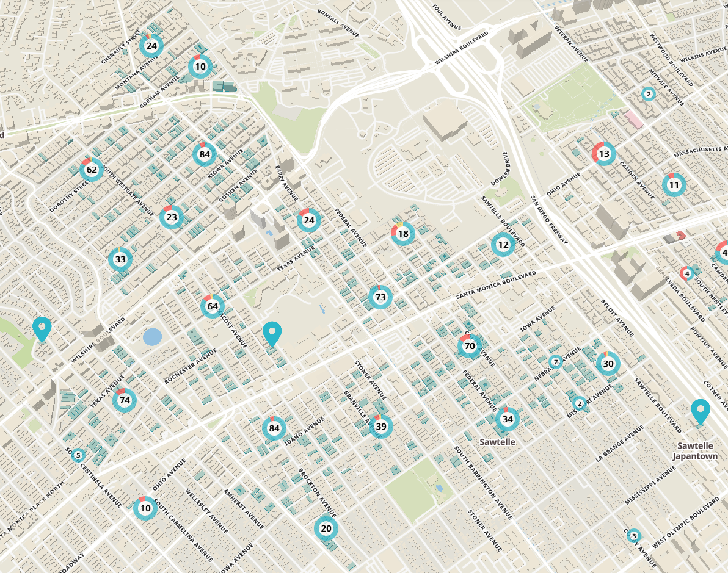This screenshot has width=728, height=573.
Task: Click the 84 cluster on Idaho Avenue
Action: [273, 429]
